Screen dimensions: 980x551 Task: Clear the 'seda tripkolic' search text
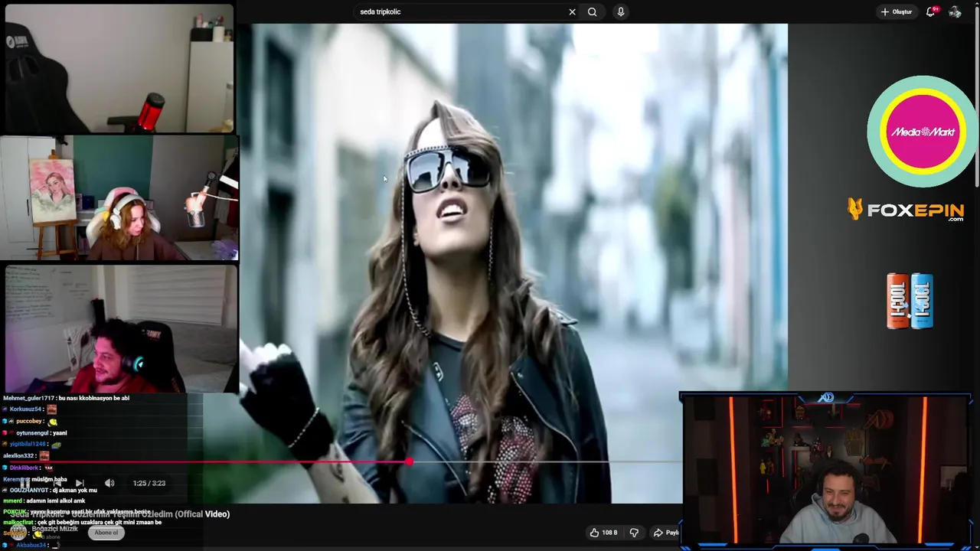click(572, 11)
